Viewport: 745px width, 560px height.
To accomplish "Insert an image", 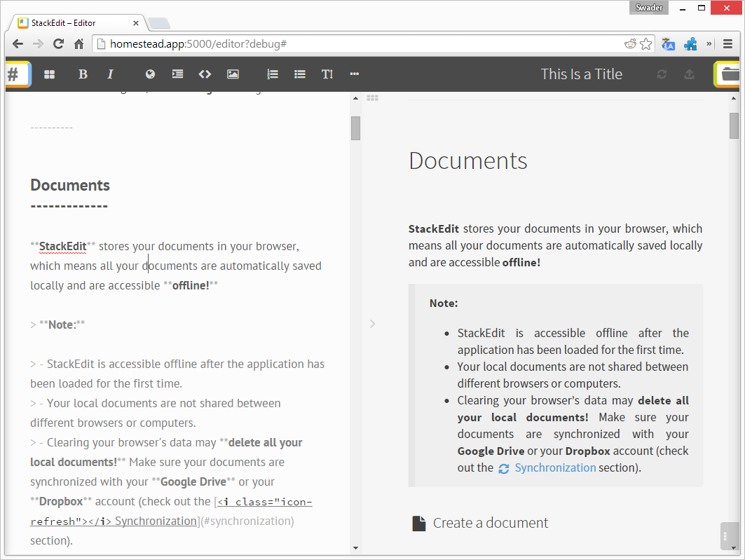I will coord(233,74).
